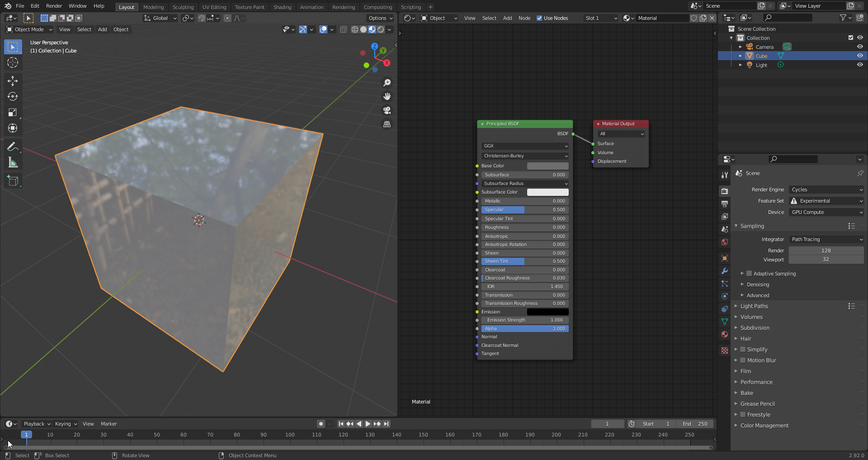Image resolution: width=868 pixels, height=460 pixels.
Task: Select the Scale tool
Action: [13, 113]
